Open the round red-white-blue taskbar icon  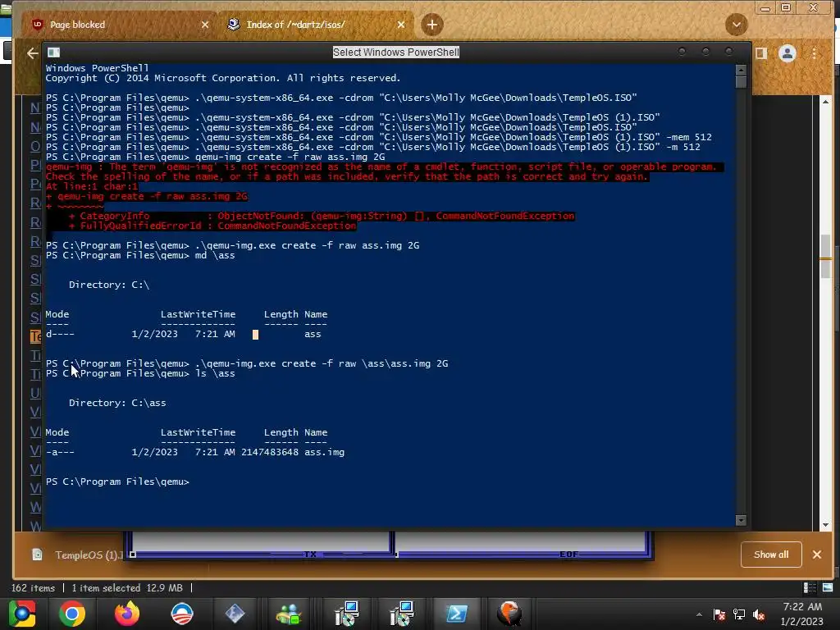tap(181, 614)
